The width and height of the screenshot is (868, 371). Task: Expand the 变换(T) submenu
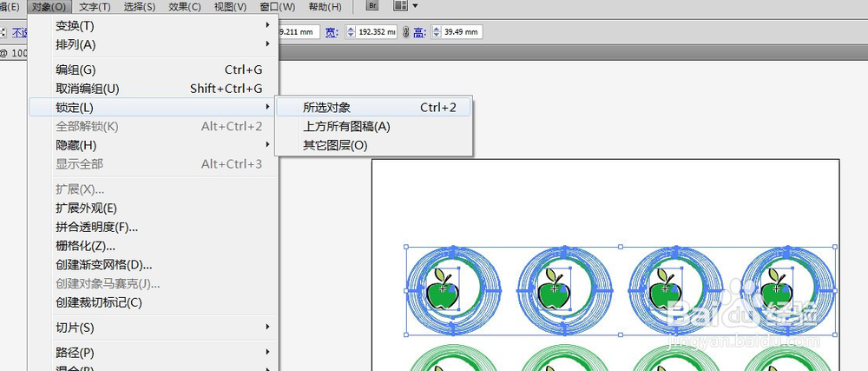click(x=154, y=25)
